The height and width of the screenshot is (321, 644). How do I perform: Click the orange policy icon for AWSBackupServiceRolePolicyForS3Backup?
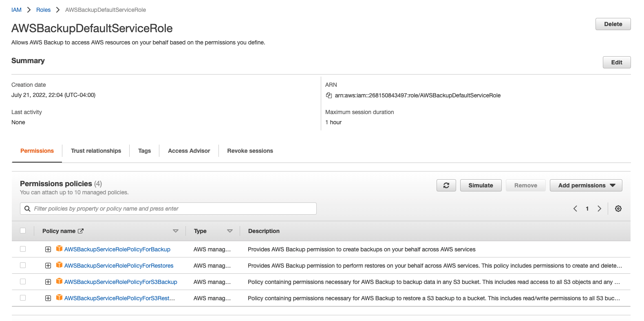point(59,281)
